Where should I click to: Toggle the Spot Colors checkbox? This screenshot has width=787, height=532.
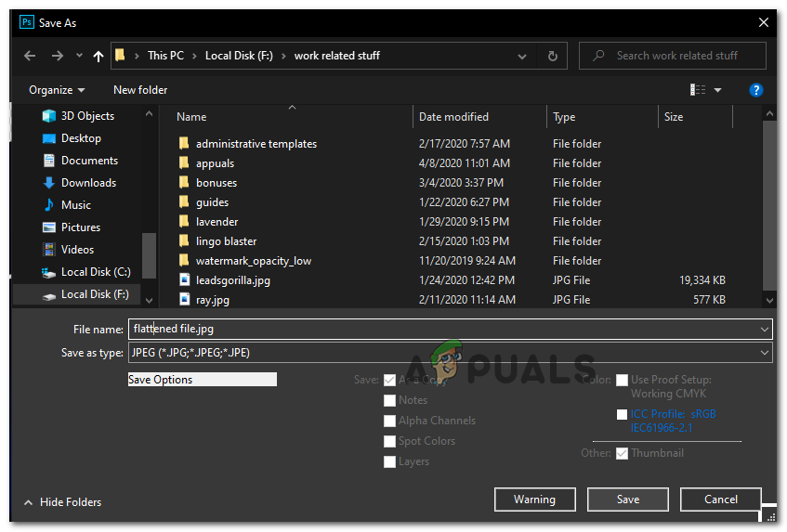coord(389,441)
